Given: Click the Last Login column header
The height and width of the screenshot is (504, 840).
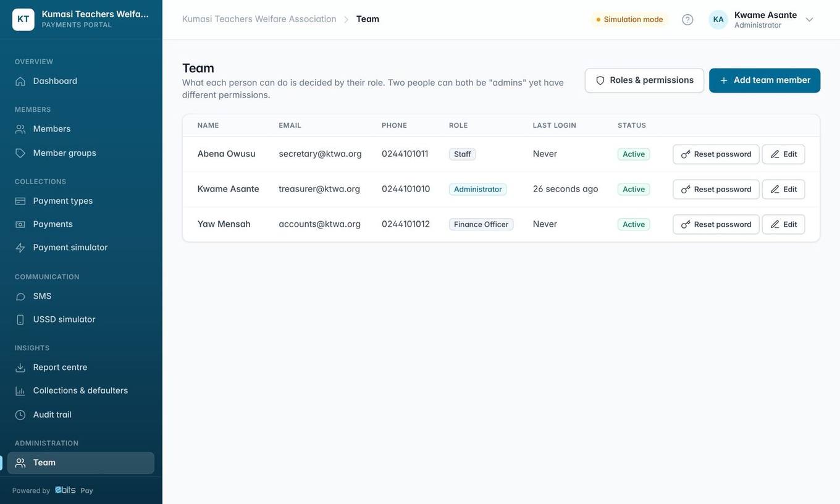Looking at the screenshot, I should pyautogui.click(x=555, y=125).
